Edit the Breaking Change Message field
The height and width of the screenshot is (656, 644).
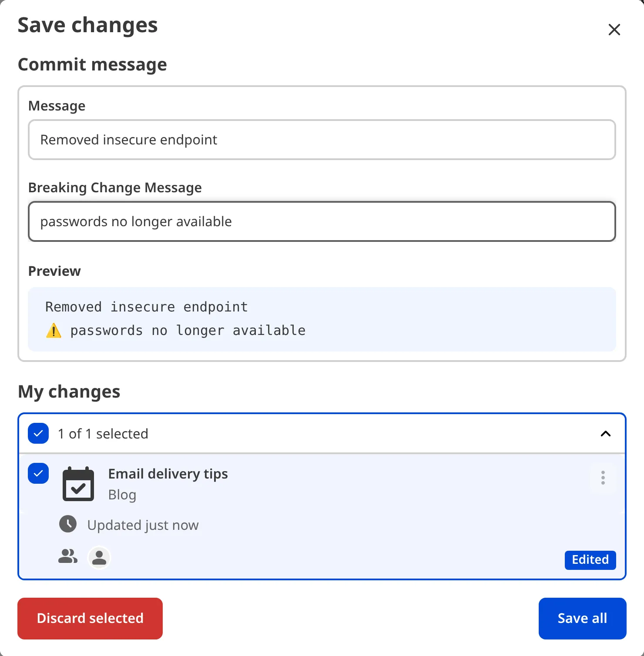click(322, 221)
